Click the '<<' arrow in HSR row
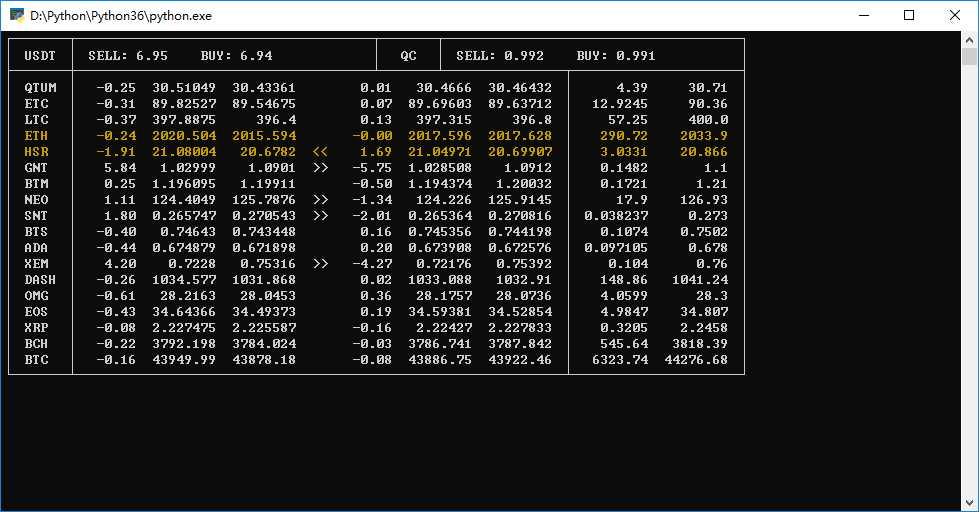The width and height of the screenshot is (979, 512). pos(320,152)
